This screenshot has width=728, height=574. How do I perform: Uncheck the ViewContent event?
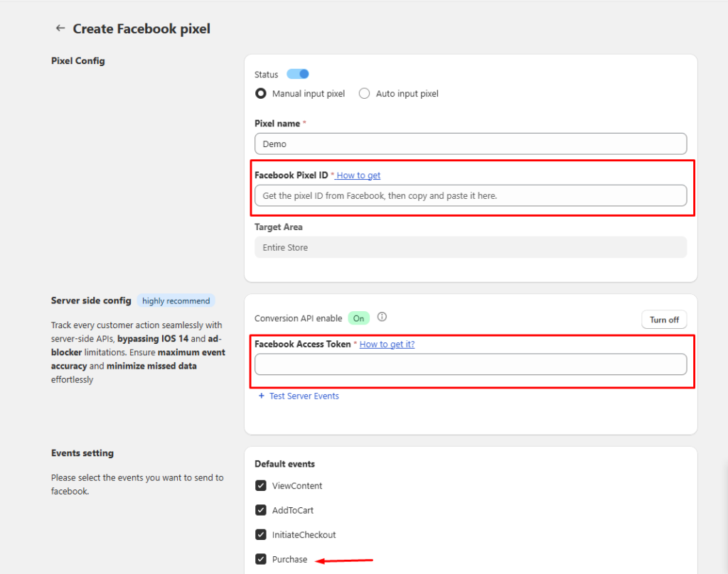tap(261, 485)
